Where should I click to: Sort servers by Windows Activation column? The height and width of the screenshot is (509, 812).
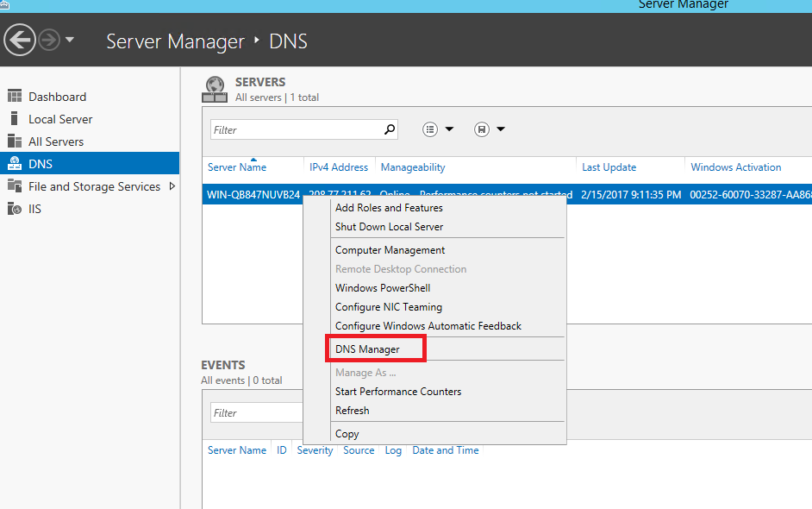click(x=736, y=167)
